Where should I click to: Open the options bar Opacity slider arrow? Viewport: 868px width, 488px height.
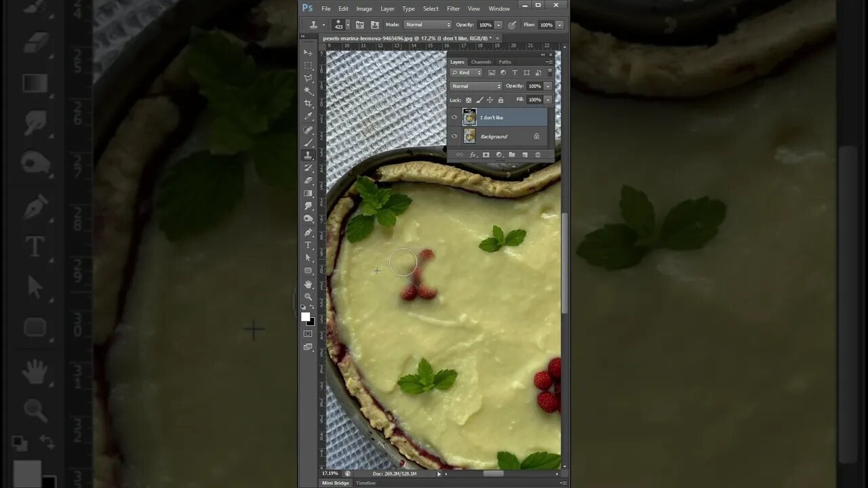(x=498, y=25)
